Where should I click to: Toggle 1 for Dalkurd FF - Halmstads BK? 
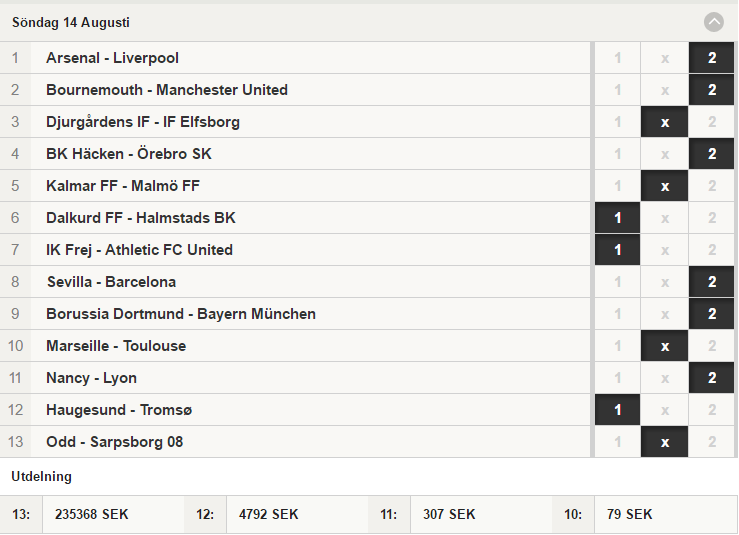617,218
